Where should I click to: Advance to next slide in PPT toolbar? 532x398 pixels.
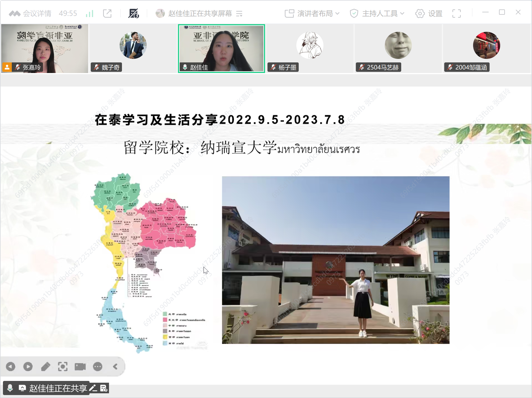pyautogui.click(x=28, y=367)
